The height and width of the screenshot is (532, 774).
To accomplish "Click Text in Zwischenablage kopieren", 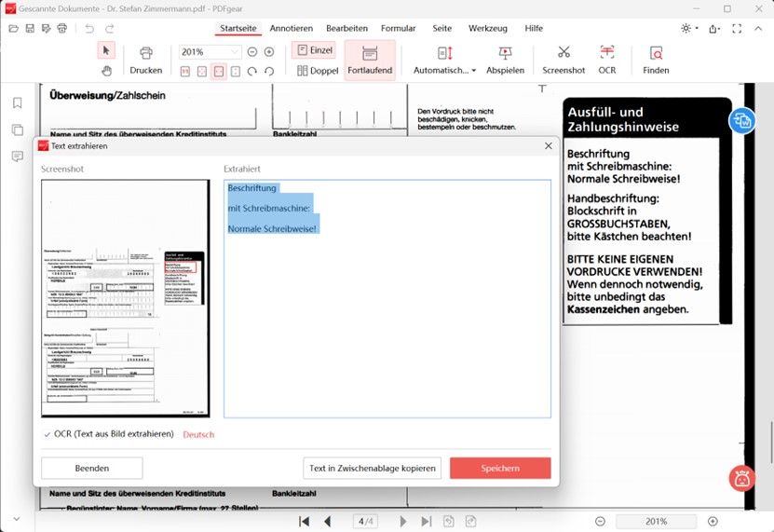I will click(x=373, y=468).
